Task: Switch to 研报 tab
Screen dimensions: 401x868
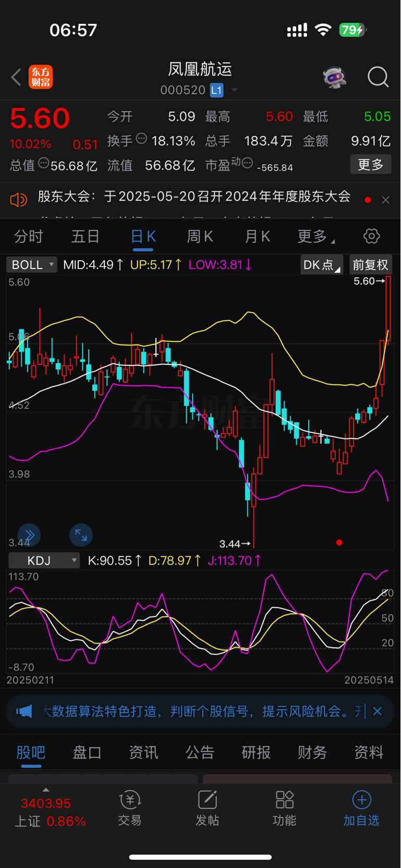Action: pos(256,752)
